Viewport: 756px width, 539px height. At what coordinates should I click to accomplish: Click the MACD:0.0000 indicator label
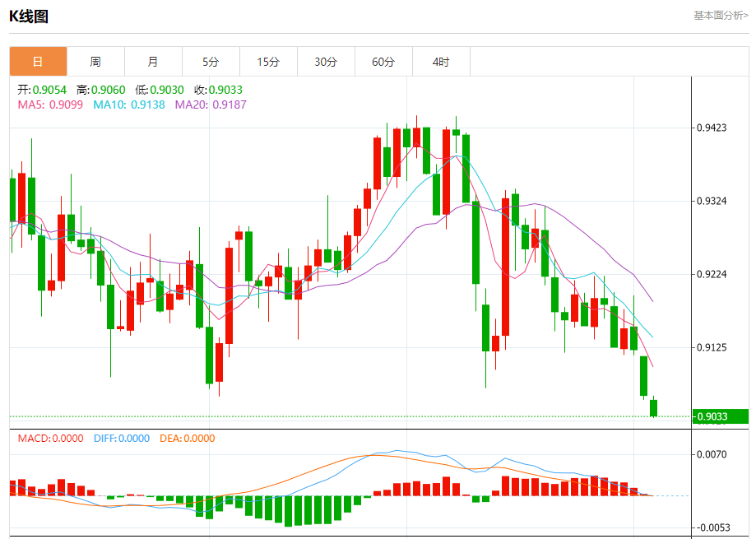[51, 439]
